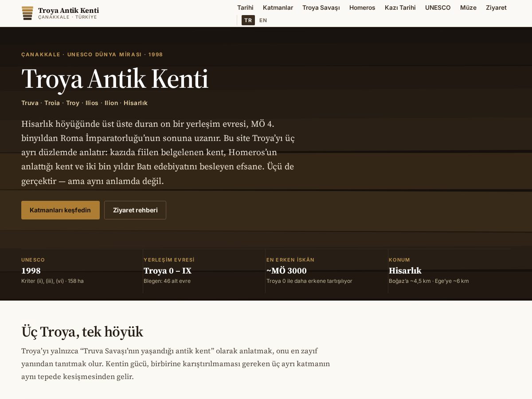Go to the Ziyaret section
The height and width of the screenshot is (399, 532).
point(496,8)
